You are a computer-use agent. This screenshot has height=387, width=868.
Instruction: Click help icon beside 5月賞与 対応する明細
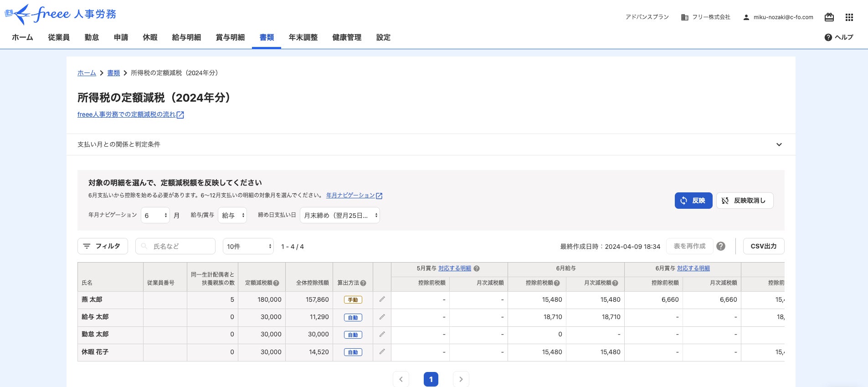pyautogui.click(x=477, y=268)
